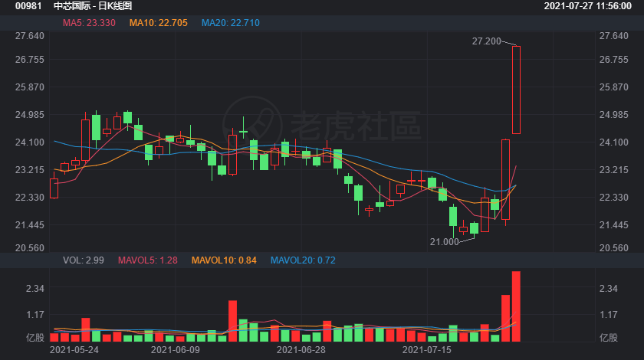This screenshot has width=644, height=360.
Task: Click the tiger logo watermark icon
Action: point(251,125)
